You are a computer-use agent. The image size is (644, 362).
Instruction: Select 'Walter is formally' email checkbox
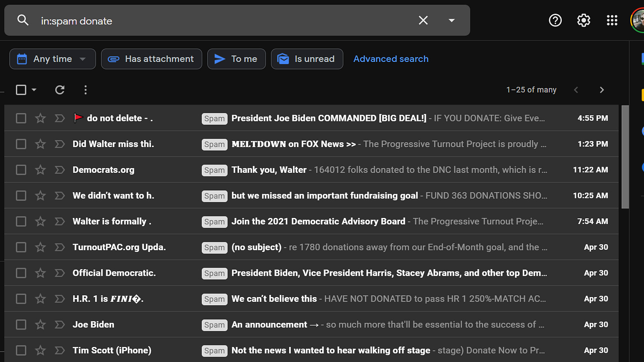tap(21, 221)
